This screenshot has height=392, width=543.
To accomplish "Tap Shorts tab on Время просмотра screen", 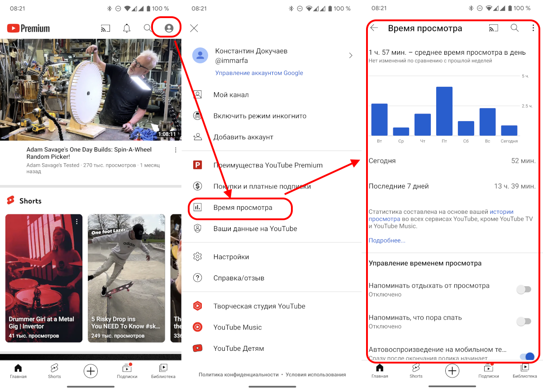I will pos(416,371).
